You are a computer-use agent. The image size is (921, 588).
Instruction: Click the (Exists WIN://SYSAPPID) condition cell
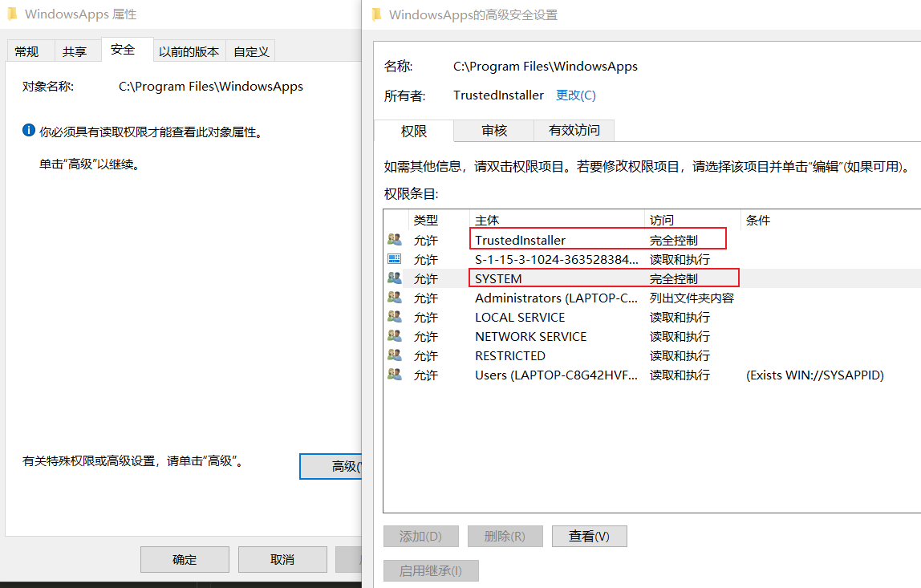(814, 375)
